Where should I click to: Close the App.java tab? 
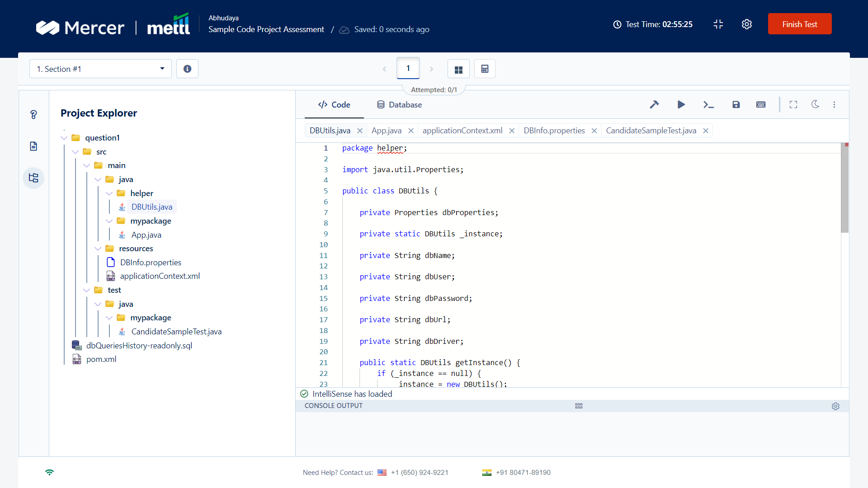411,131
